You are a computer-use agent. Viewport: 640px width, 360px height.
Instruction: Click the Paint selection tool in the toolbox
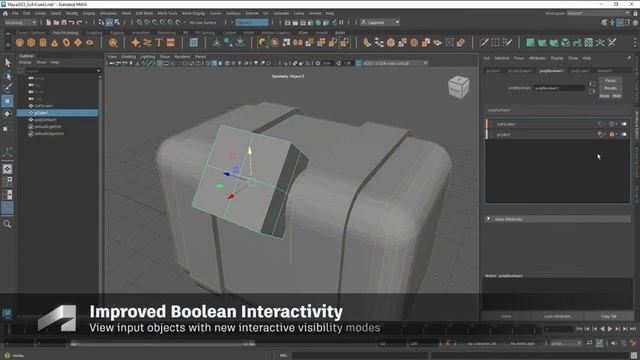pos(7,87)
